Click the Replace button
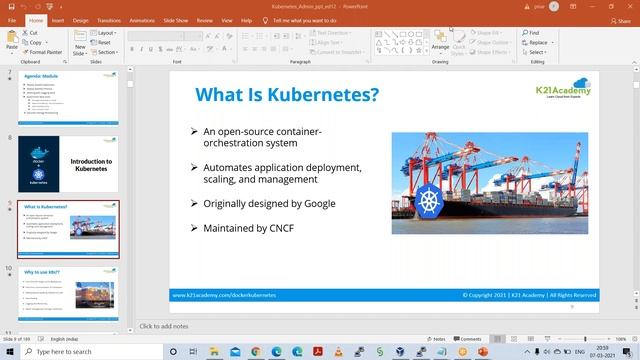Screen dimensions: 640x360 point(535,42)
